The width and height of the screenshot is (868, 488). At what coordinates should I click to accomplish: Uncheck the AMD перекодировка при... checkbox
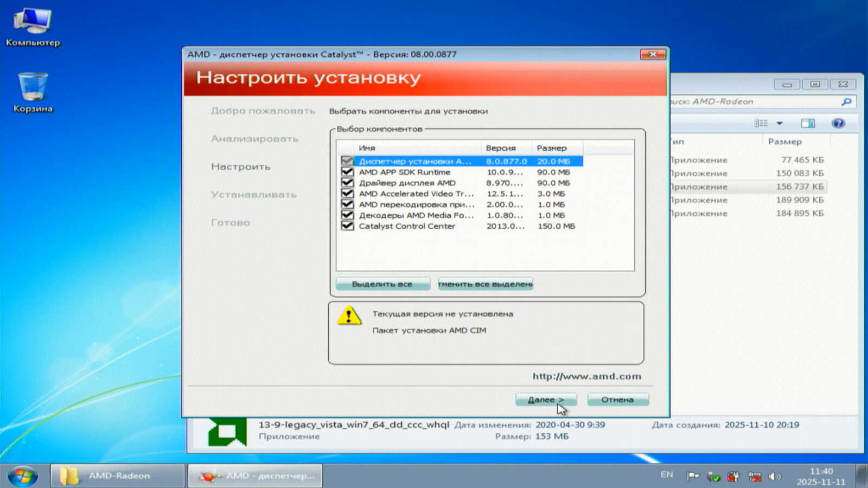pos(347,204)
